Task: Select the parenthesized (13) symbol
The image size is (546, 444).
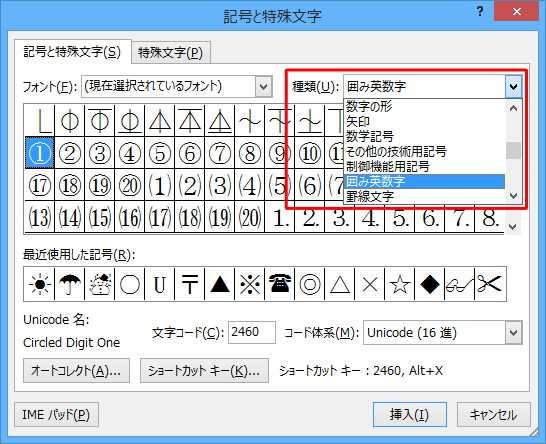Action: tap(40, 217)
